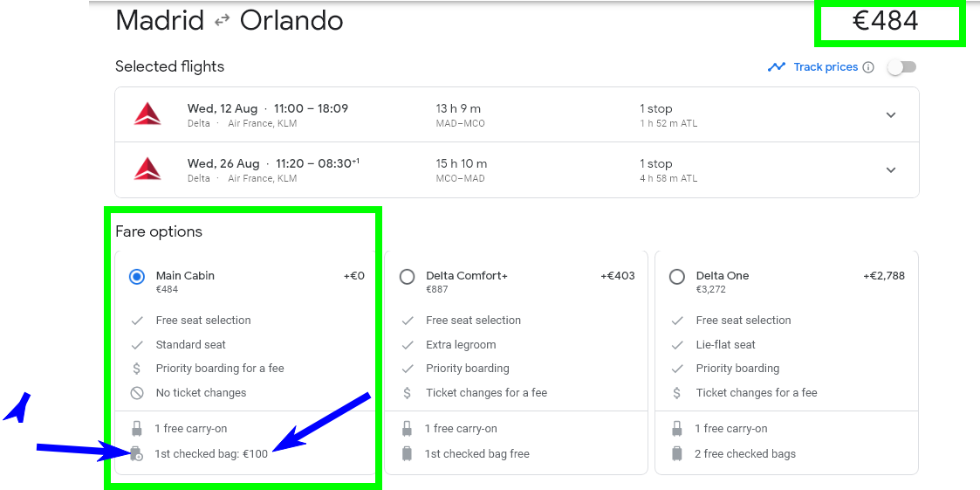Click the Delta One checked bags icon

point(677,453)
